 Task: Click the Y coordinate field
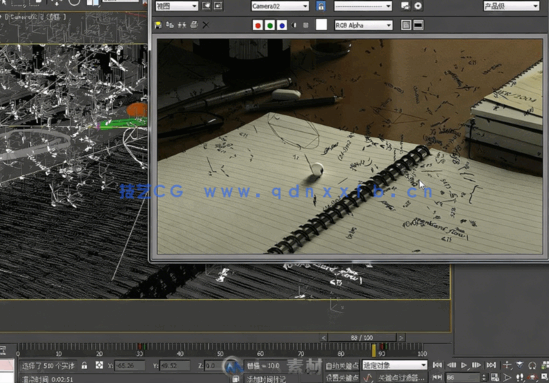(174, 366)
